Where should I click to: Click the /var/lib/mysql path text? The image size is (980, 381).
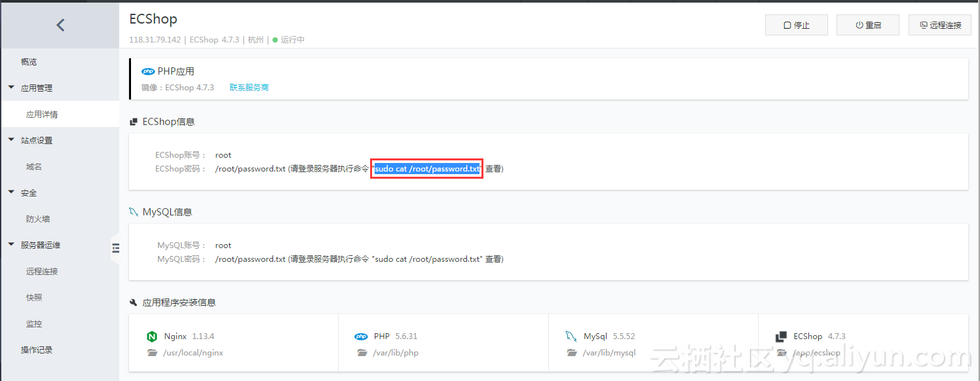click(609, 353)
